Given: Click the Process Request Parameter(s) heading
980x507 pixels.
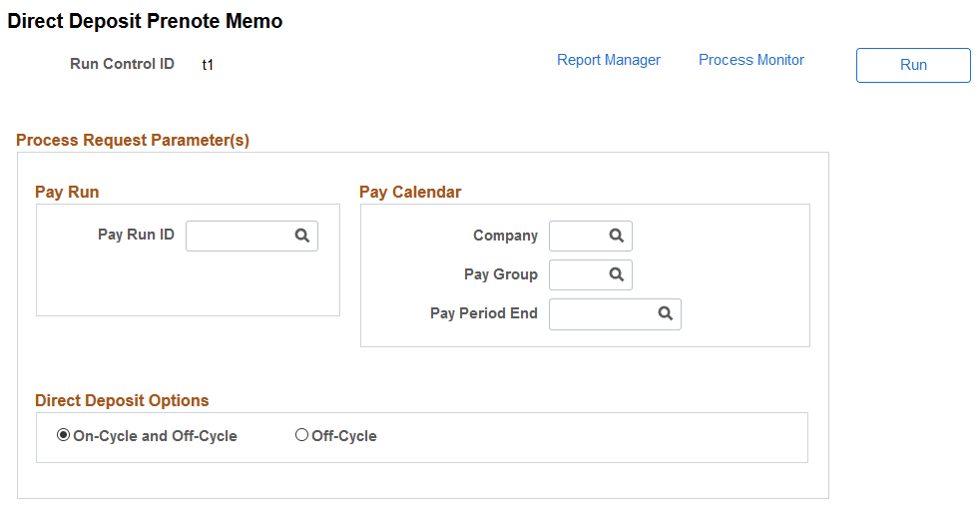Looking at the screenshot, I should click(133, 140).
